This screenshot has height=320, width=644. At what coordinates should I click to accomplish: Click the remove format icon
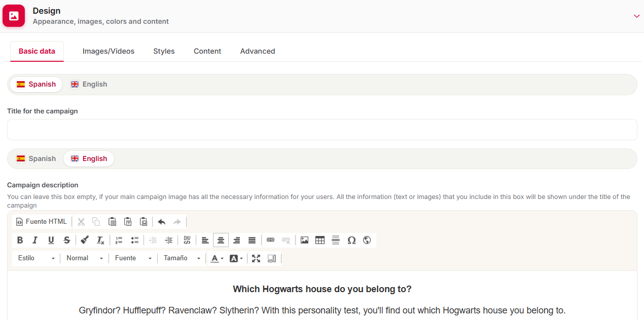(100, 240)
